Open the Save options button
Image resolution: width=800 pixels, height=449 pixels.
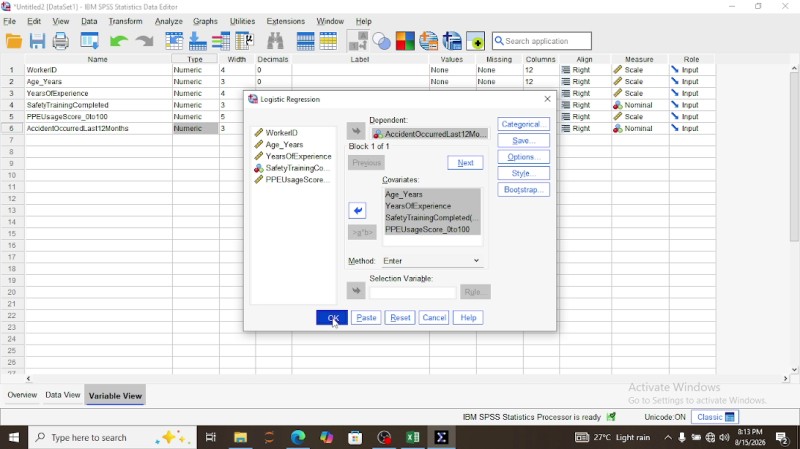click(523, 140)
